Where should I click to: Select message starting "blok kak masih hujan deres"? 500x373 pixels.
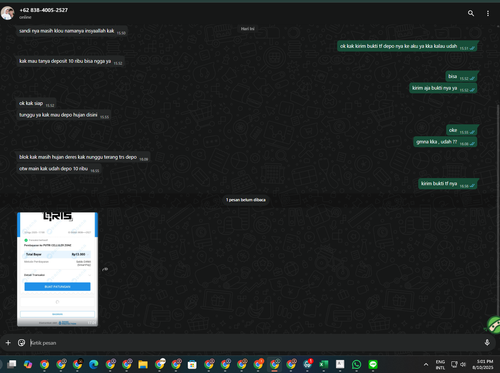click(x=83, y=157)
